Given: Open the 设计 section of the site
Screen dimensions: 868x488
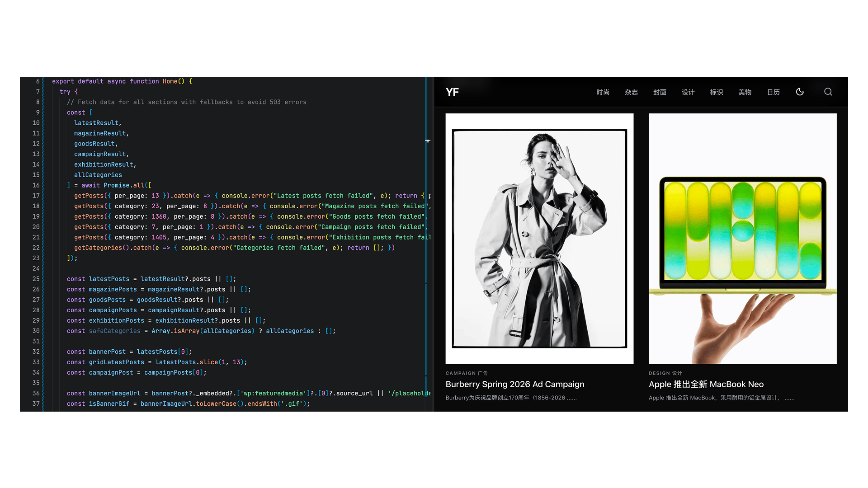Looking at the screenshot, I should click(x=688, y=92).
